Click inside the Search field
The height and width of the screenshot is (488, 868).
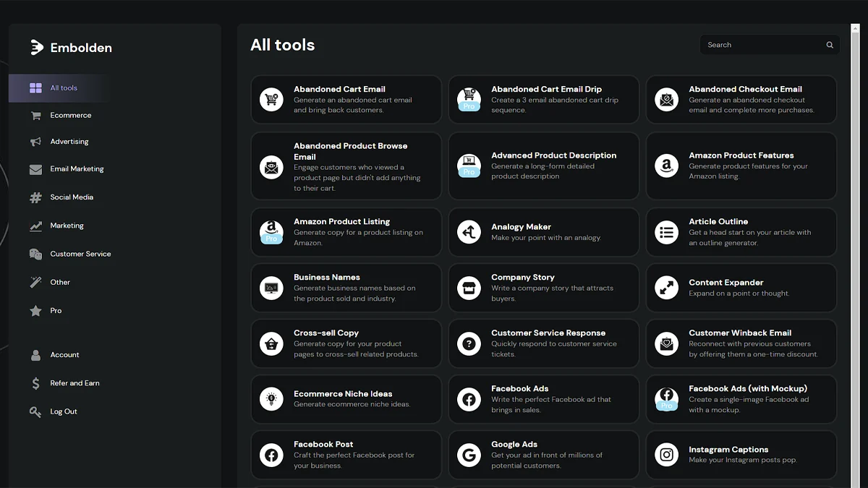click(x=759, y=44)
